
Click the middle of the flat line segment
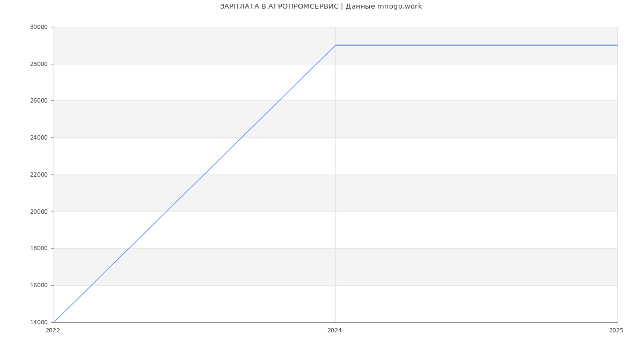pyautogui.click(x=477, y=45)
